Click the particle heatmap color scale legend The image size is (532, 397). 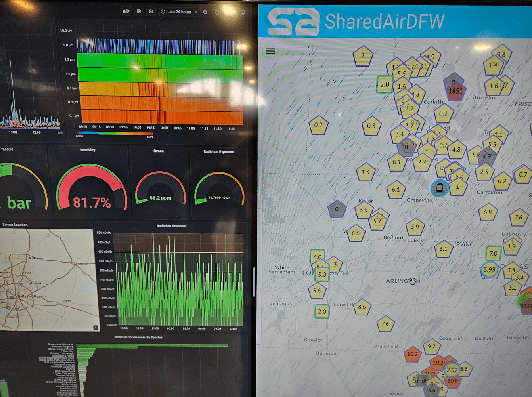(114, 134)
